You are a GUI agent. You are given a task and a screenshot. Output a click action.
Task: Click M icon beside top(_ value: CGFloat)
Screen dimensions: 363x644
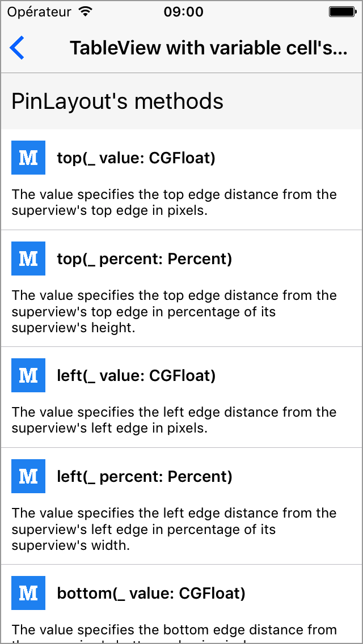coord(28,157)
